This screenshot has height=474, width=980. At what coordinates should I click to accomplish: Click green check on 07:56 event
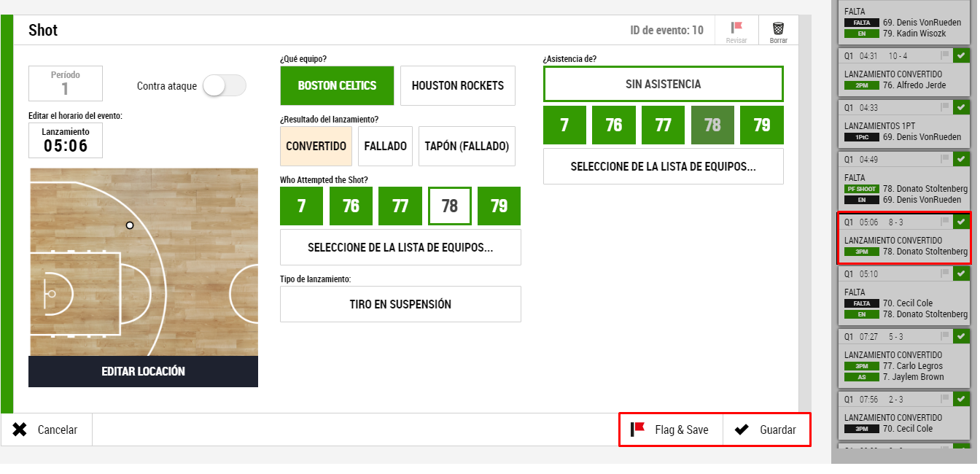tap(962, 398)
